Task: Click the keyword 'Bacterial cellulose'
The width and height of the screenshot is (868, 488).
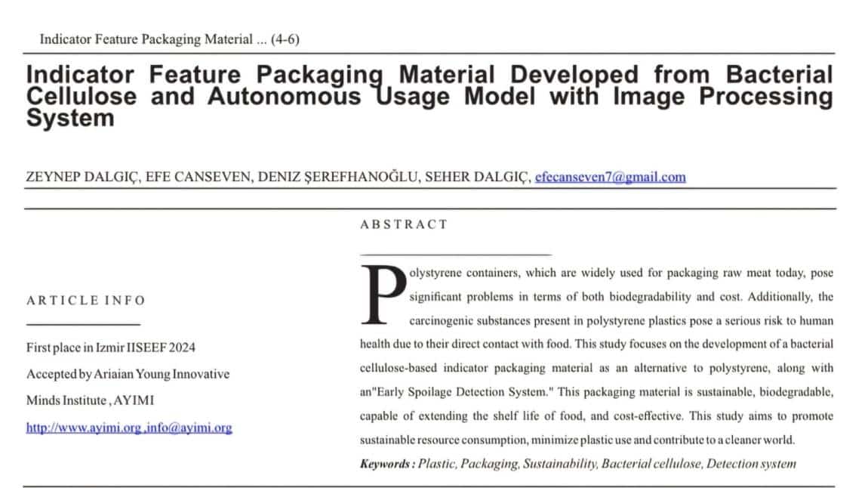Action: click(x=651, y=464)
